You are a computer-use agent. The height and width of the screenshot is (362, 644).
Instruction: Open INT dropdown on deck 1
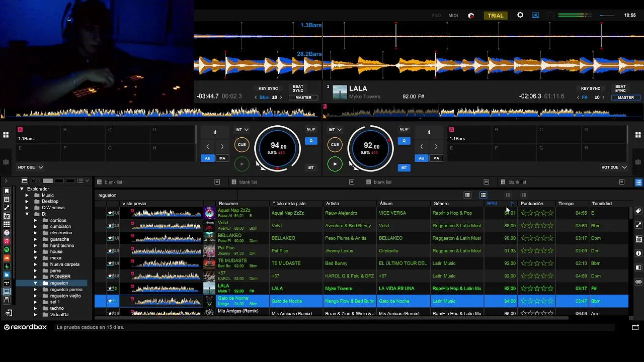[x=242, y=130]
